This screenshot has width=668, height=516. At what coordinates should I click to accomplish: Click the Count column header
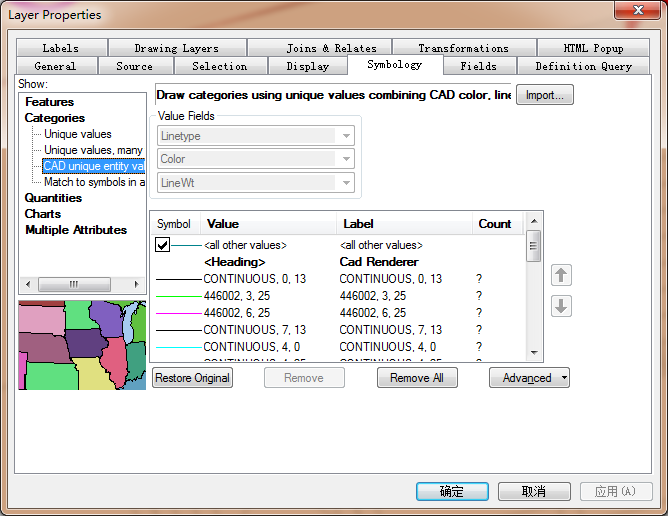click(498, 224)
